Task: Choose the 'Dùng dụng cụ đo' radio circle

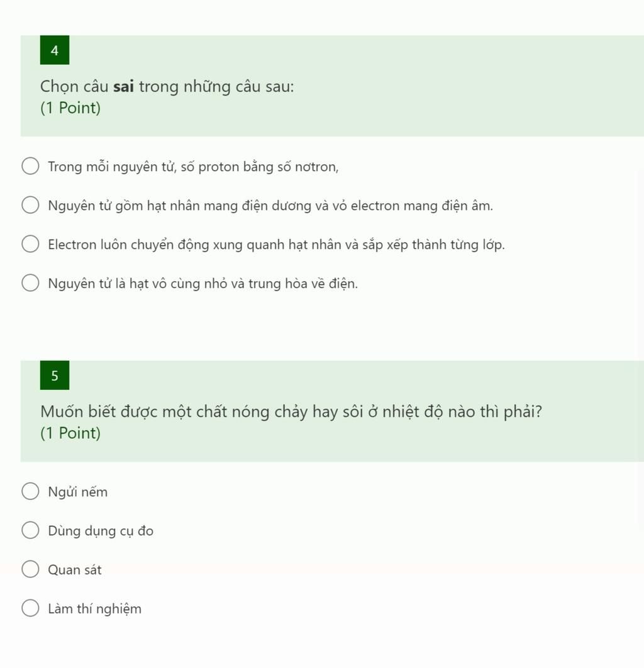Action: pos(30,530)
